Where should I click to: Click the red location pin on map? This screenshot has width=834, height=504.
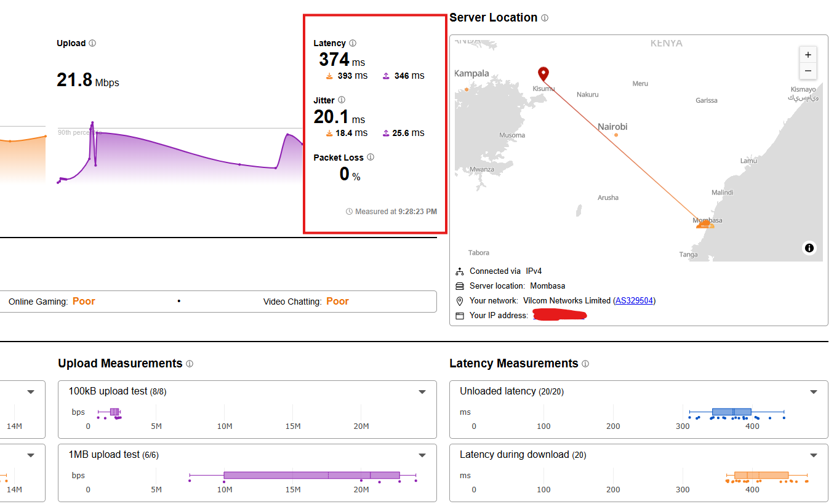(543, 74)
